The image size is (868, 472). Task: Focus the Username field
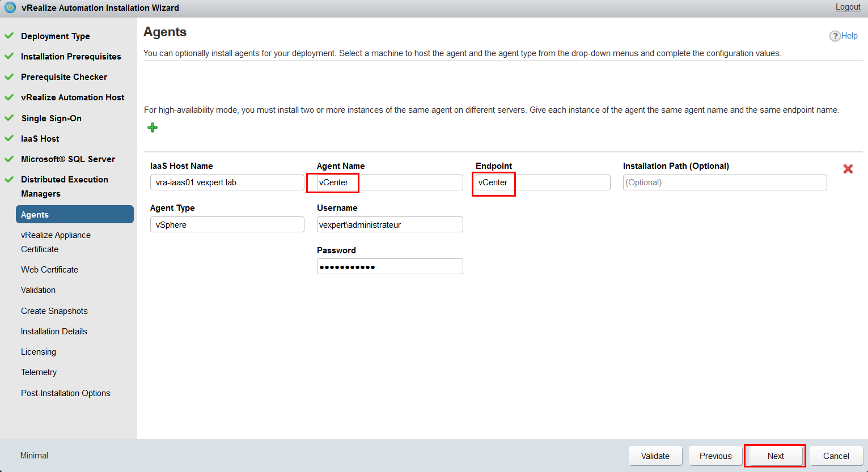pyautogui.click(x=390, y=224)
